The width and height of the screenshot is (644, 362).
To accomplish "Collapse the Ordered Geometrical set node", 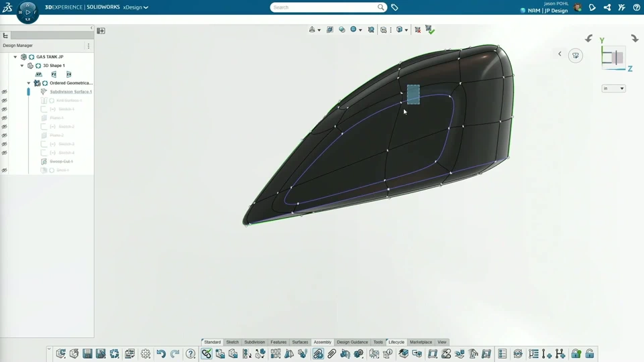I will (29, 83).
